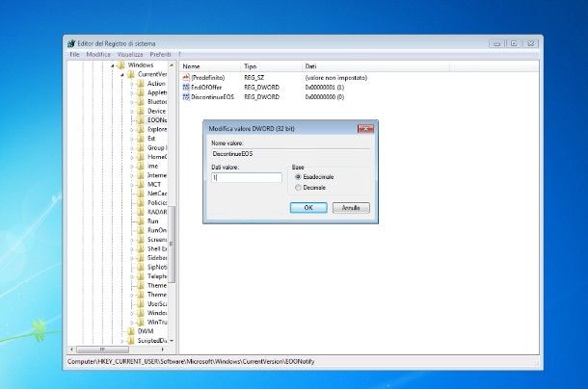Screen dimensions: 588x389
Task: Click the tree vertical scrollbar thumb
Action: (x=172, y=245)
